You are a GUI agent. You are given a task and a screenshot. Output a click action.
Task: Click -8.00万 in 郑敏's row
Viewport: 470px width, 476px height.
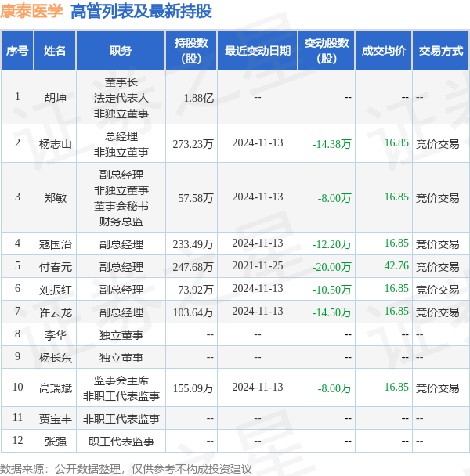coord(334,197)
